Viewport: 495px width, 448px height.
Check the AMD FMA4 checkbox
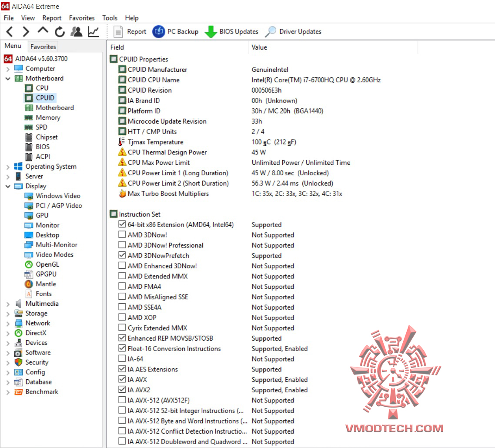(x=122, y=287)
